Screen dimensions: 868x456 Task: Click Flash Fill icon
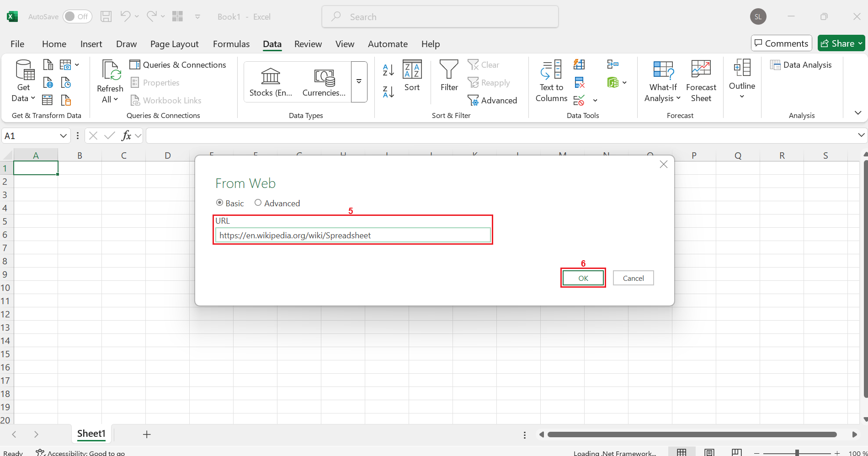pyautogui.click(x=579, y=64)
